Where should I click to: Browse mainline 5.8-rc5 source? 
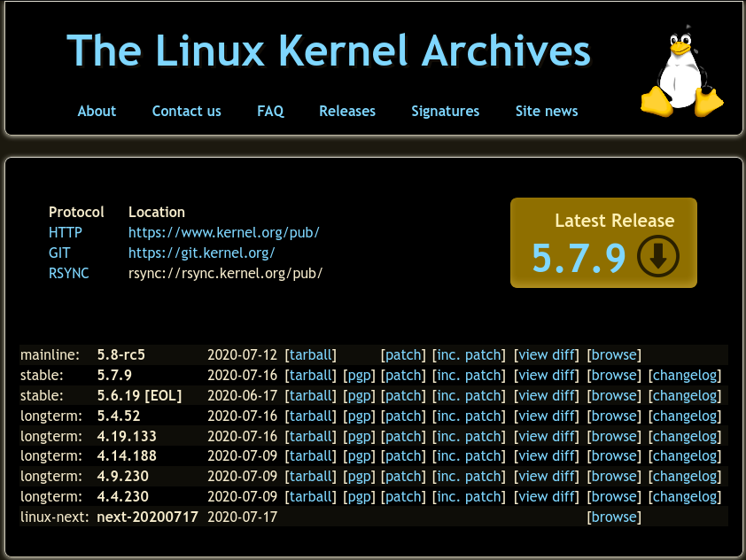(x=614, y=354)
